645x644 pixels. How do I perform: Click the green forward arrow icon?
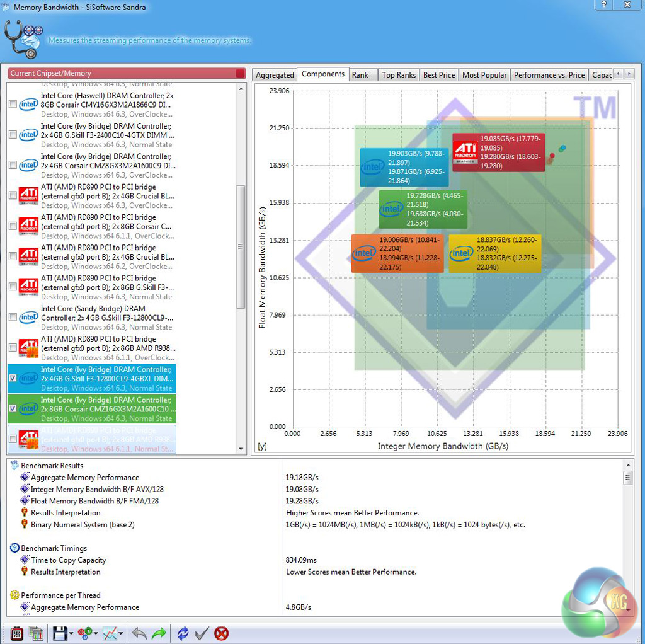tap(159, 633)
